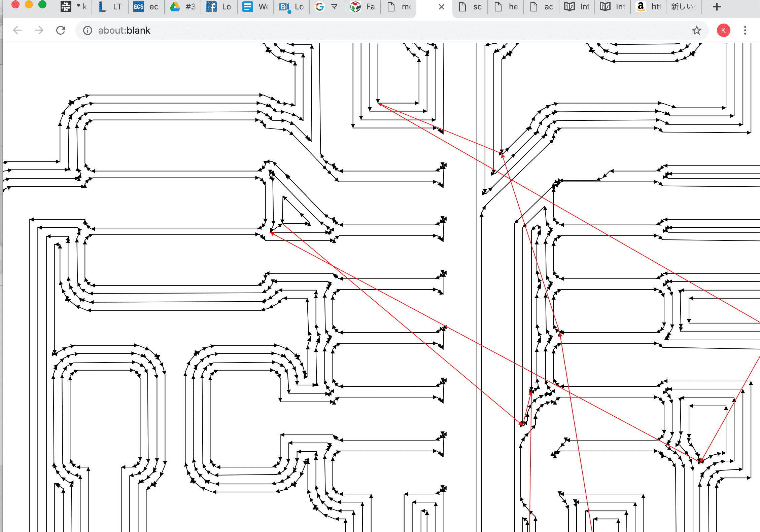Switch to the Fa tab with pinwheel icon
The image size is (760, 532).
[363, 7]
